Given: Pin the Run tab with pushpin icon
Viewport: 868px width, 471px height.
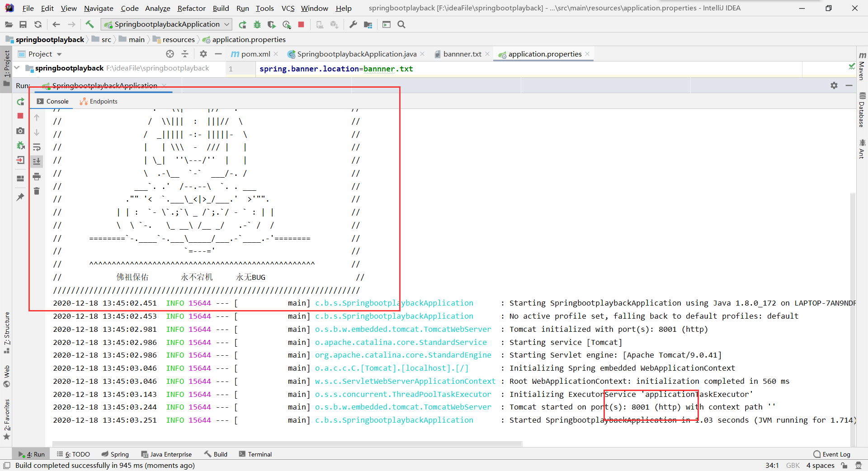Looking at the screenshot, I should coord(20,197).
